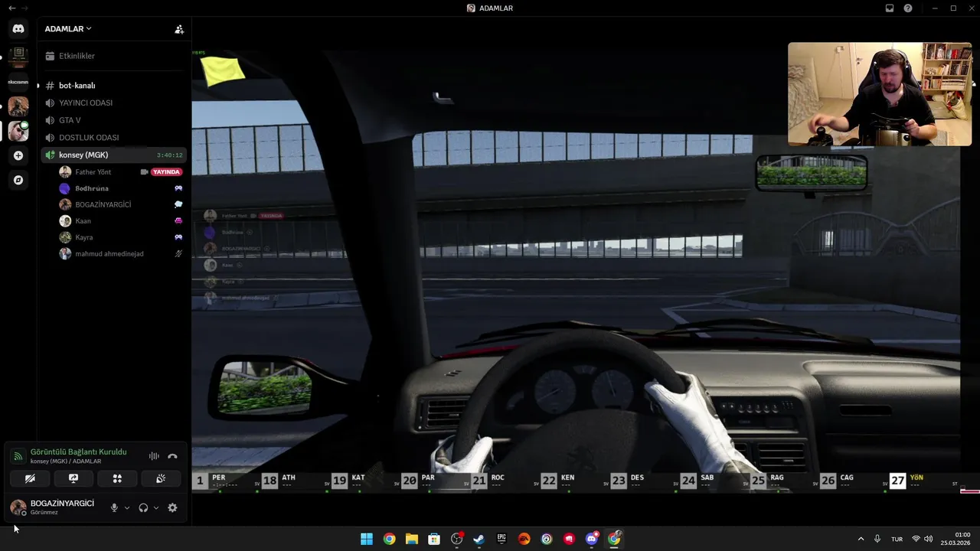This screenshot has width=980, height=551.
Task: Open the soldier-avatar server in sidebar
Action: point(18,106)
